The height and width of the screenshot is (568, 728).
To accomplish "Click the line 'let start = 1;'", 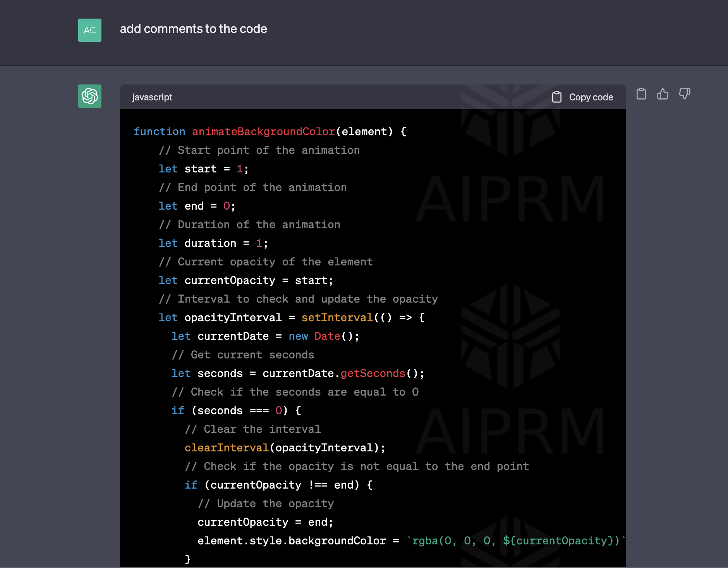I will 204,169.
